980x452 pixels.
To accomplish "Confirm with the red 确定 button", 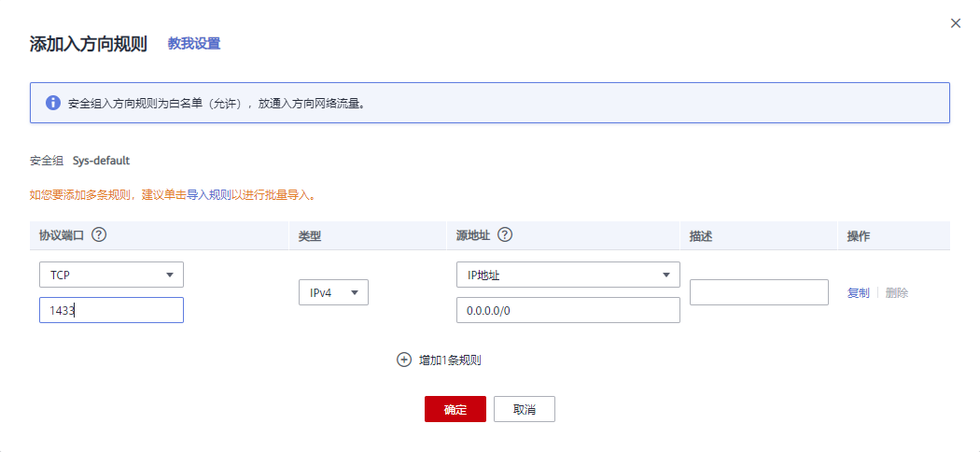I will point(455,409).
